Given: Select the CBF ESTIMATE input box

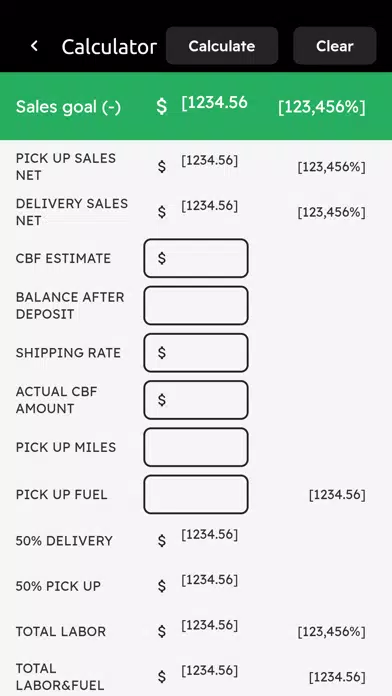Looking at the screenshot, I should point(196,258).
